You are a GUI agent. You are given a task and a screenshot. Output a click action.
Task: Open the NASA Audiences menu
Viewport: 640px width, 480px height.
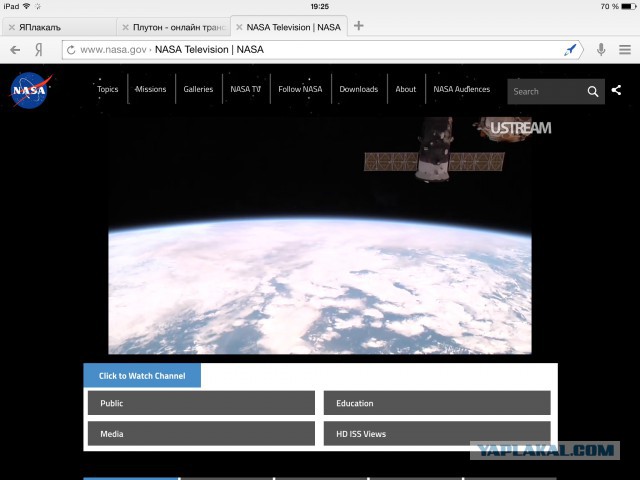pos(462,89)
